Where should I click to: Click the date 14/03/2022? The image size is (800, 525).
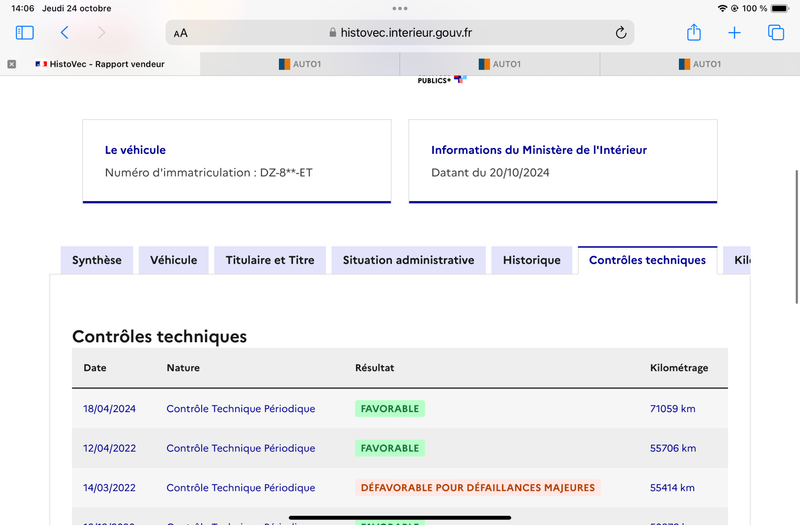tap(110, 488)
